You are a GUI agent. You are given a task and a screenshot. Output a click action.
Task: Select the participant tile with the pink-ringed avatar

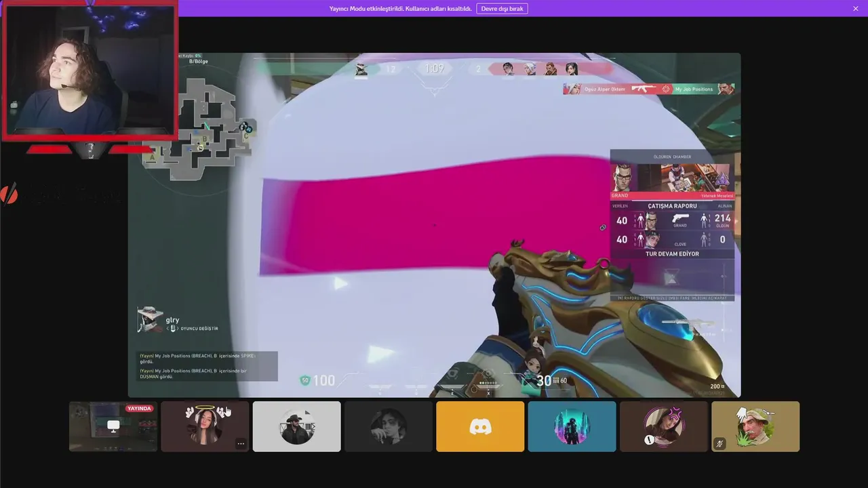[664, 426]
